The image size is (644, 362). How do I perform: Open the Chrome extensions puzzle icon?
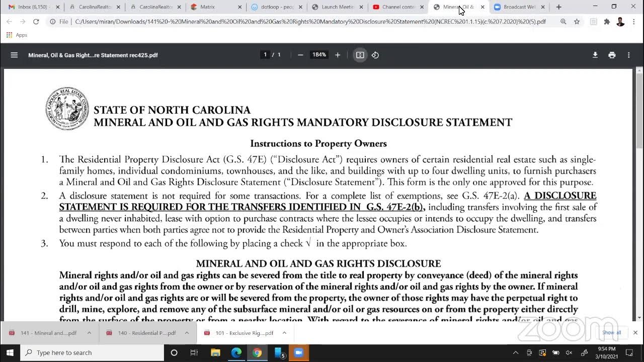607,22
